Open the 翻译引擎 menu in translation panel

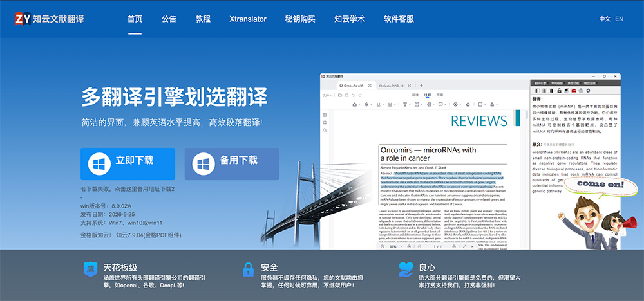(542, 83)
